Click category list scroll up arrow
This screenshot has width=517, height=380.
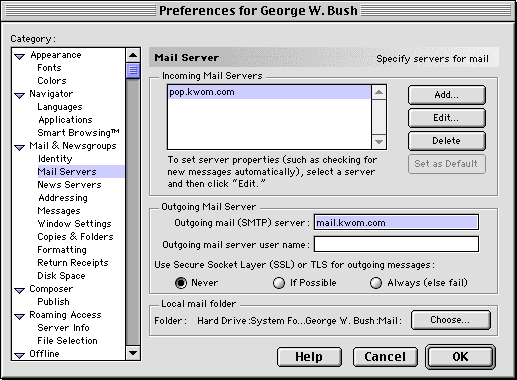coord(133,55)
